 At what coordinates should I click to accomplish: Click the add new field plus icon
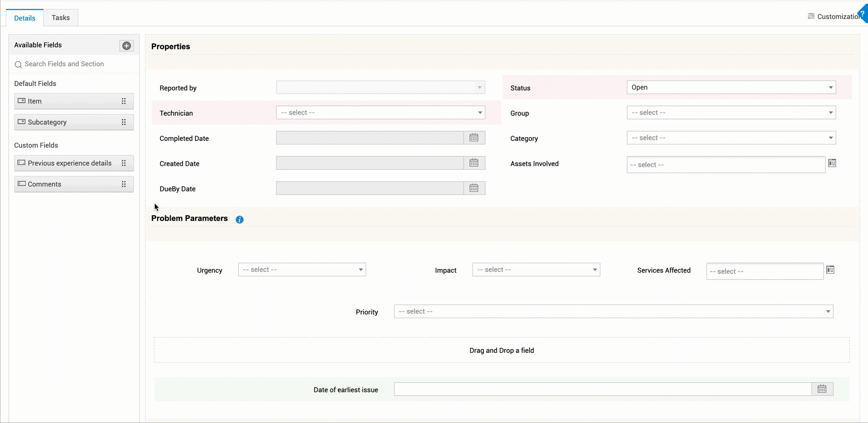[x=126, y=45]
